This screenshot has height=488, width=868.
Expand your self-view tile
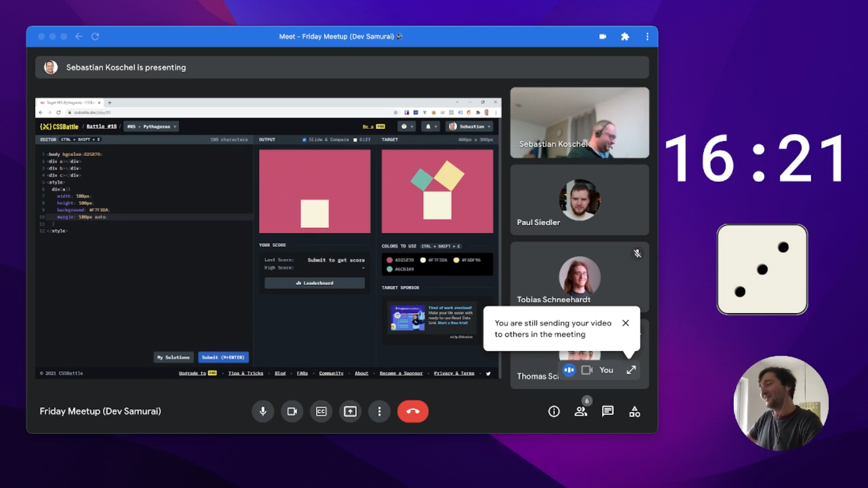click(x=631, y=370)
